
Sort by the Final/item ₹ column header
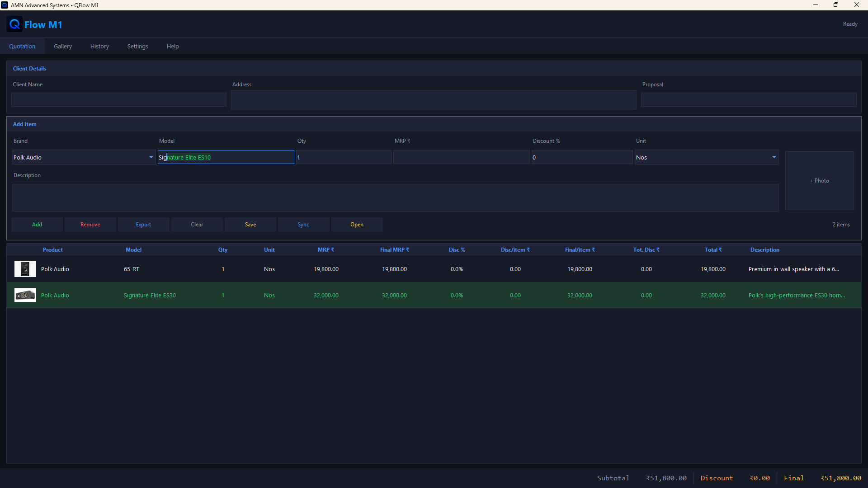pyautogui.click(x=580, y=250)
